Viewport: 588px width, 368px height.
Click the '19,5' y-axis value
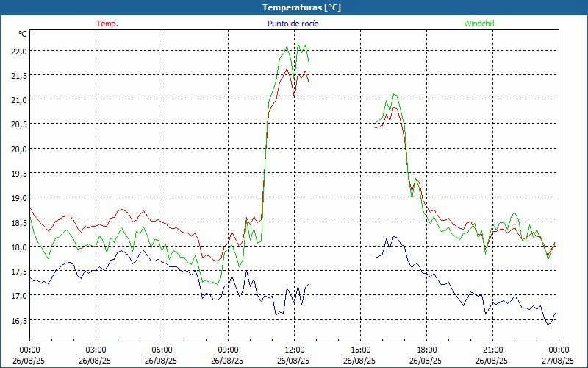click(19, 174)
